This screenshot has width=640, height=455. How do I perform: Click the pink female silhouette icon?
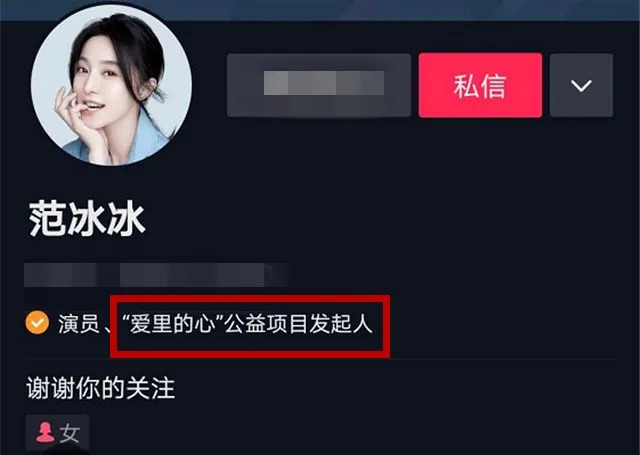click(45, 432)
